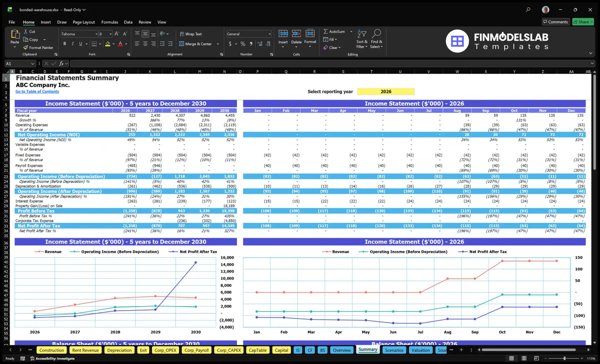600x364 pixels.
Task: Click the Accounting dollar format icon
Action: point(230,44)
